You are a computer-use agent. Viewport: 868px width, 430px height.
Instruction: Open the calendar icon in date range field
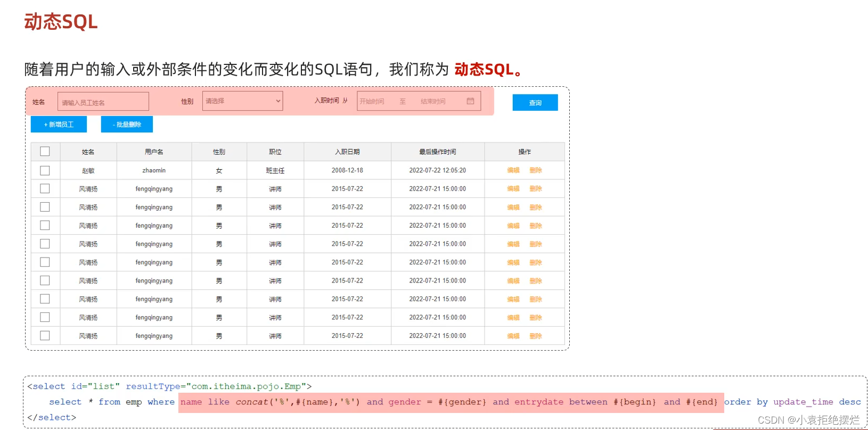click(x=470, y=101)
